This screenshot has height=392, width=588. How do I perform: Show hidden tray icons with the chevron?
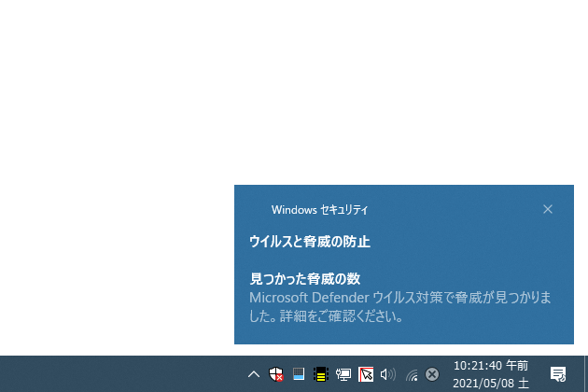click(254, 374)
